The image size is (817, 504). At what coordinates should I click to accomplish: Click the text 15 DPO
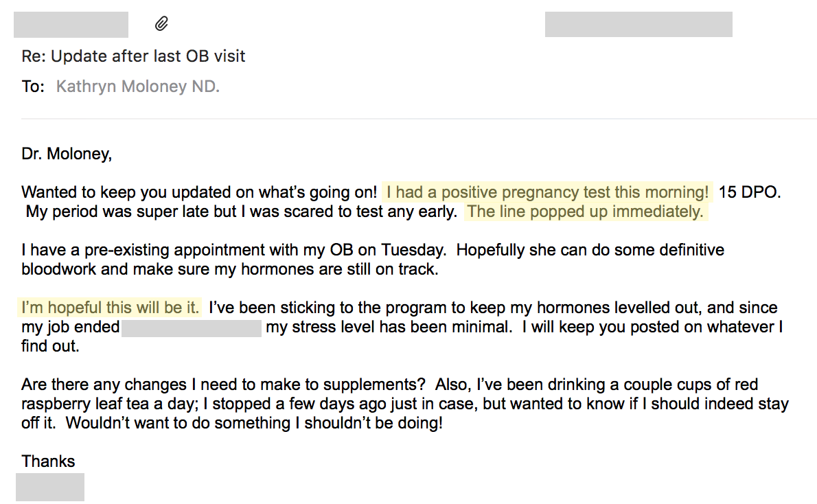pos(750,192)
